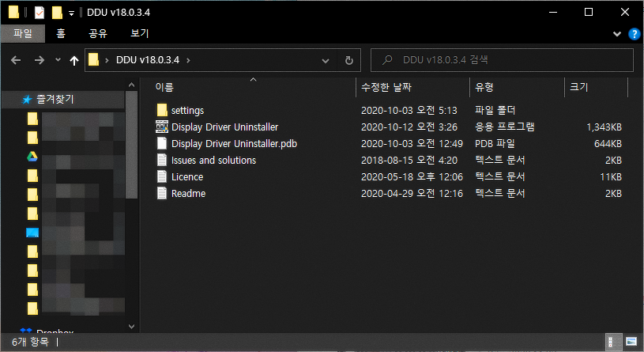The height and width of the screenshot is (352, 644).
Task: Sort by 수정한 날짜 column header
Action: [x=386, y=87]
